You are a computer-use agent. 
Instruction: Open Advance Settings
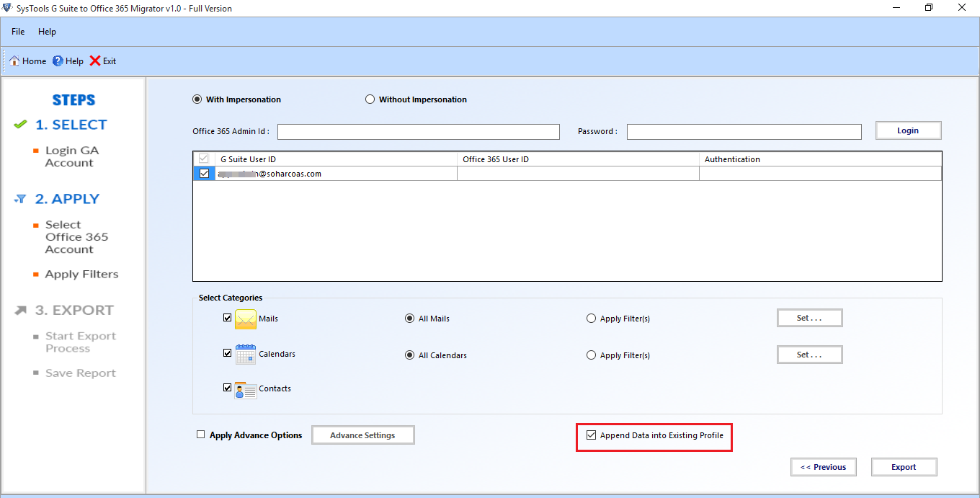[363, 435]
